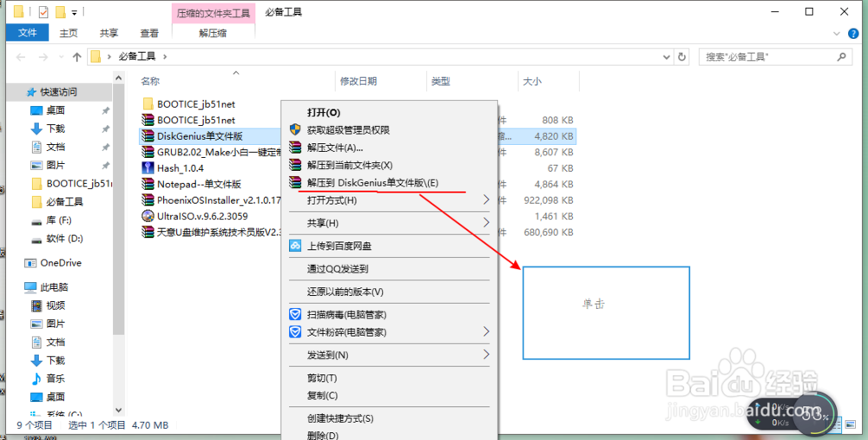Click the help question mark icon
The width and height of the screenshot is (868, 440).
[x=853, y=34]
